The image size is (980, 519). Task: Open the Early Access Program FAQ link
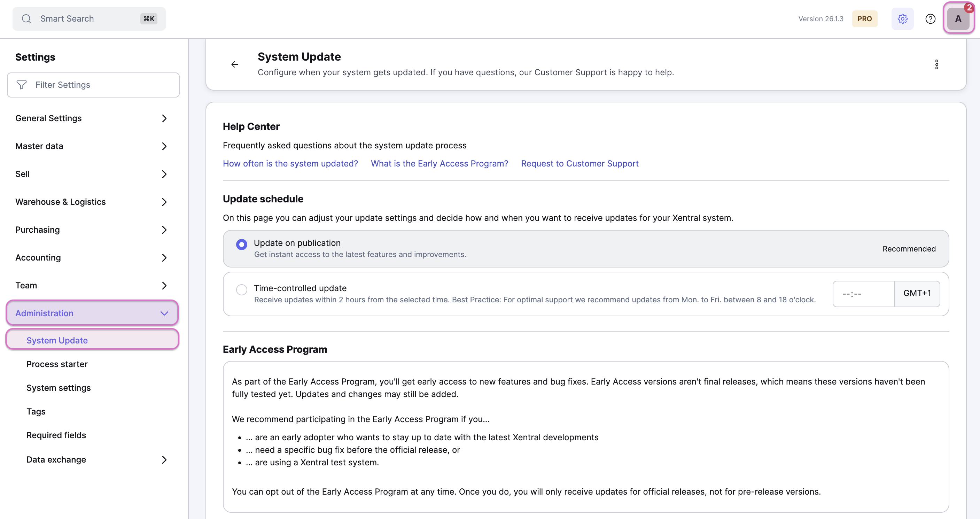tap(439, 163)
